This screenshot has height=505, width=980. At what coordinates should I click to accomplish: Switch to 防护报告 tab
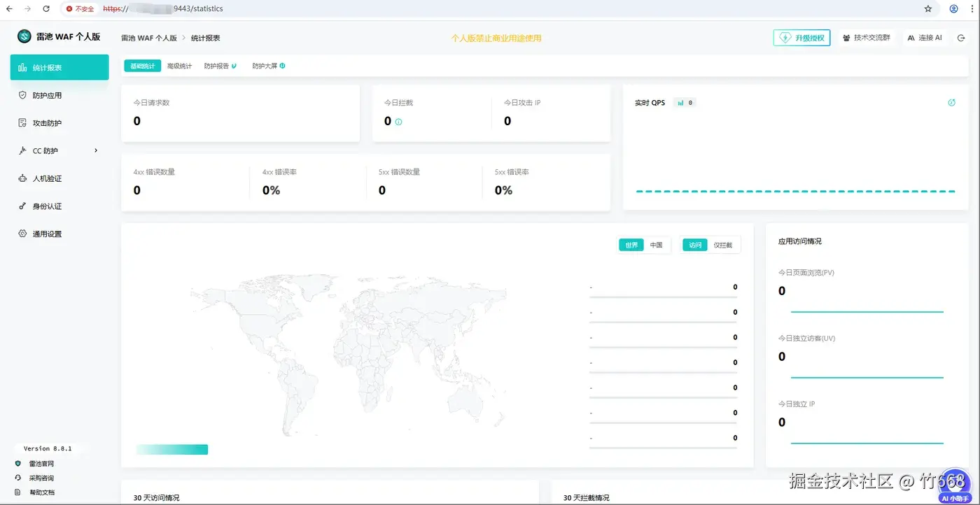point(220,66)
